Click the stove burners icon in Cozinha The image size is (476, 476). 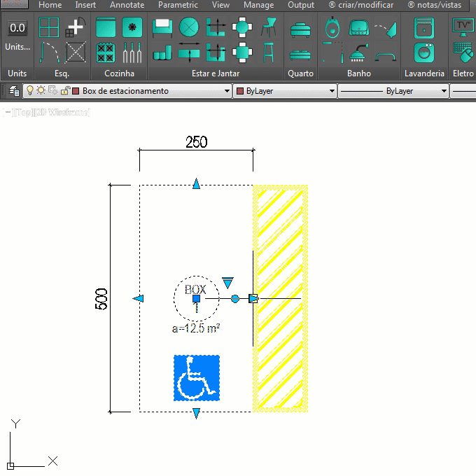pyautogui.click(x=106, y=52)
